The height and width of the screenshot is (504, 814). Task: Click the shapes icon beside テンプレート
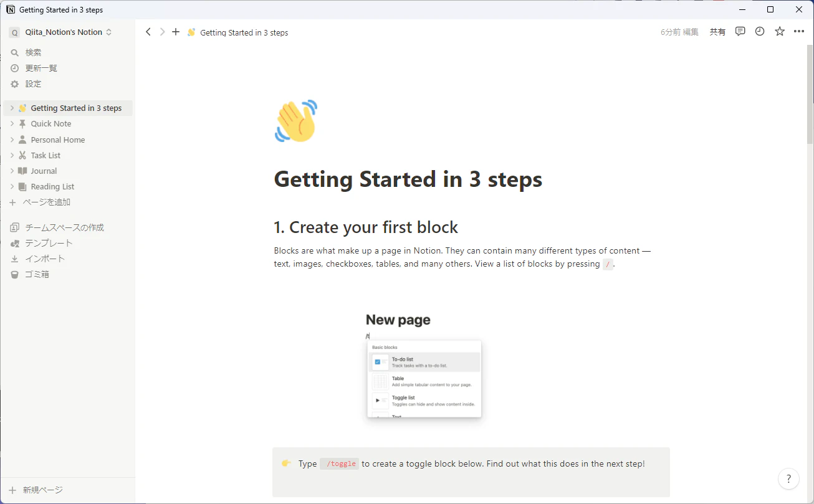pyautogui.click(x=15, y=243)
